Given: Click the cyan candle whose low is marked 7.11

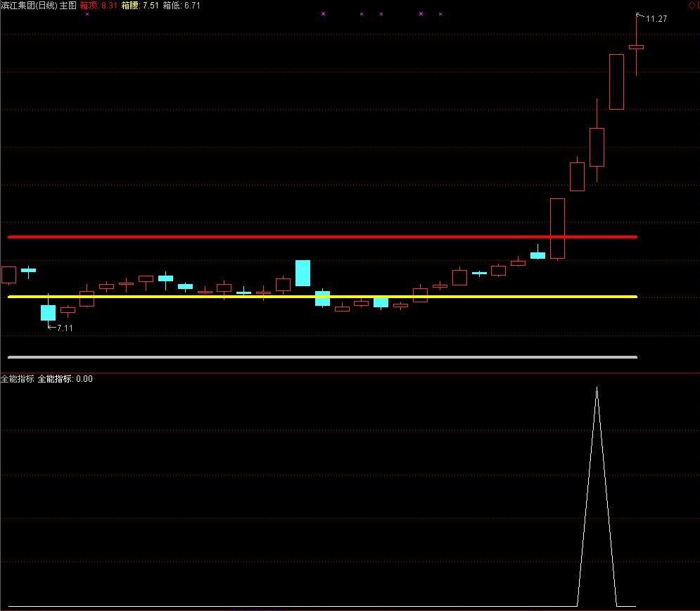Looking at the screenshot, I should click(x=49, y=312).
